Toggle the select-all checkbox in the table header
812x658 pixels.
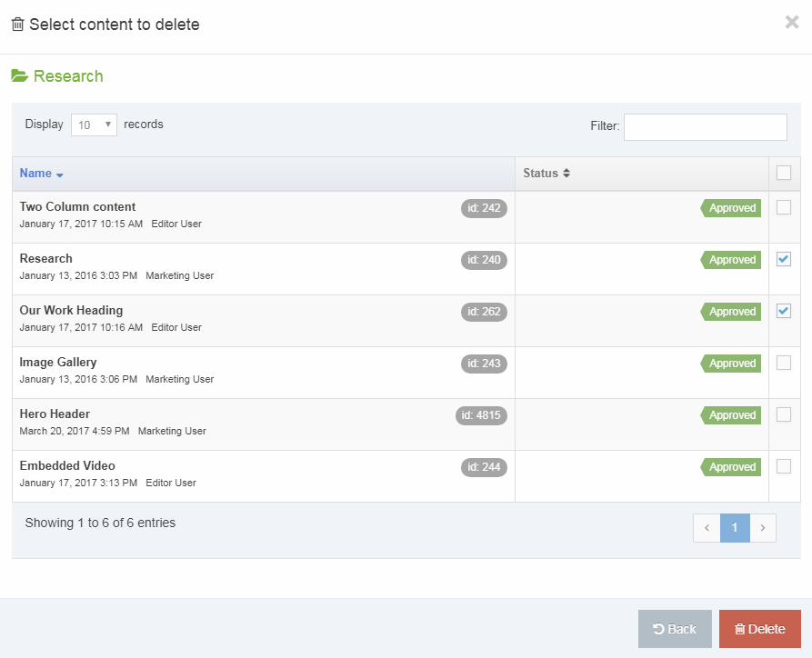tap(784, 173)
